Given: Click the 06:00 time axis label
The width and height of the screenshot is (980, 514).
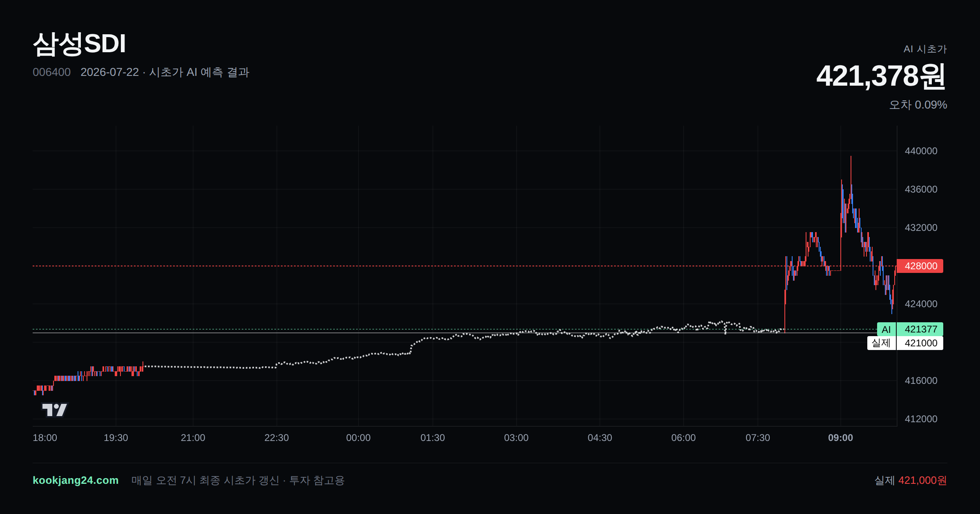Looking at the screenshot, I should (684, 438).
